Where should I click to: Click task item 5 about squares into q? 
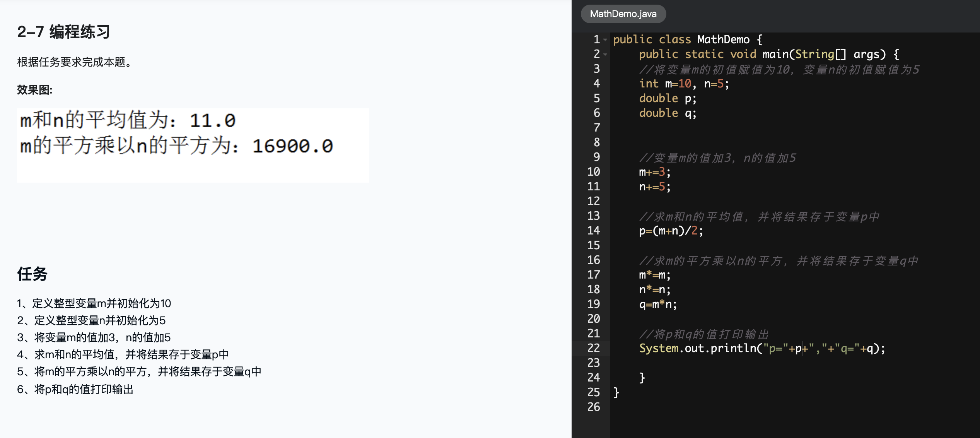click(139, 371)
